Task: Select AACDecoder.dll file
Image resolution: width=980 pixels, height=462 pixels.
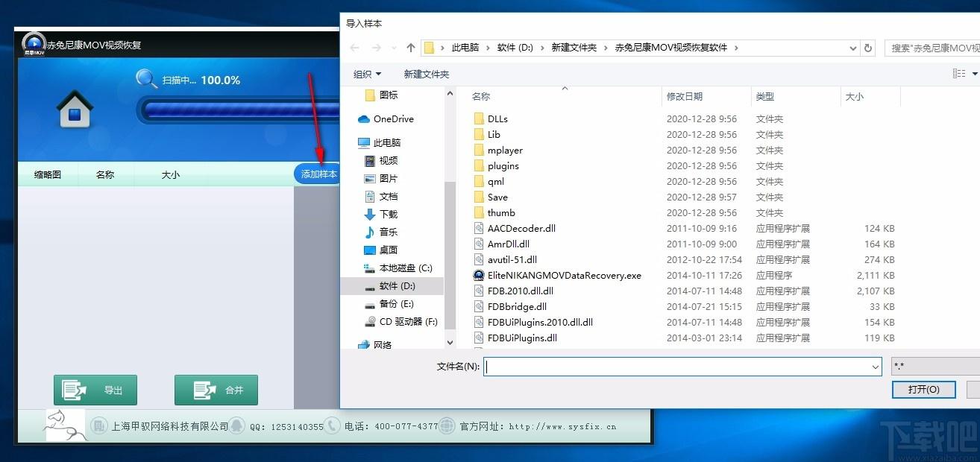Action: pyautogui.click(x=515, y=228)
